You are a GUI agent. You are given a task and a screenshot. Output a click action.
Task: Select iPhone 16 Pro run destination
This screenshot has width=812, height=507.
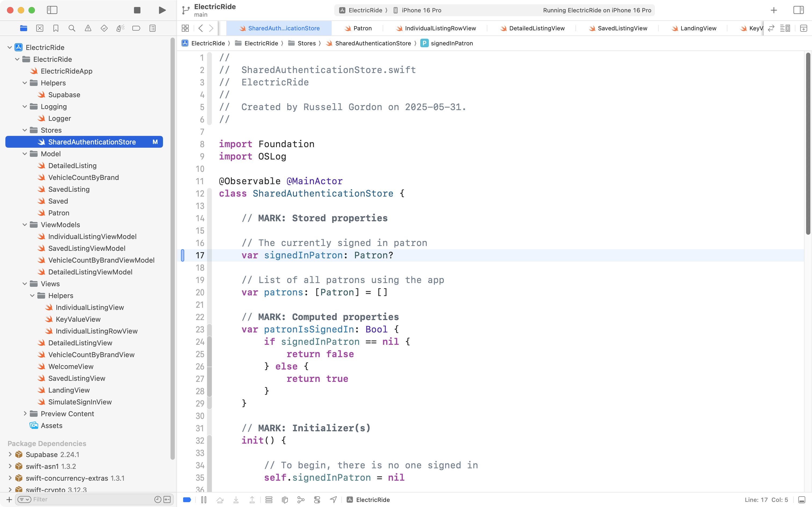421,10
